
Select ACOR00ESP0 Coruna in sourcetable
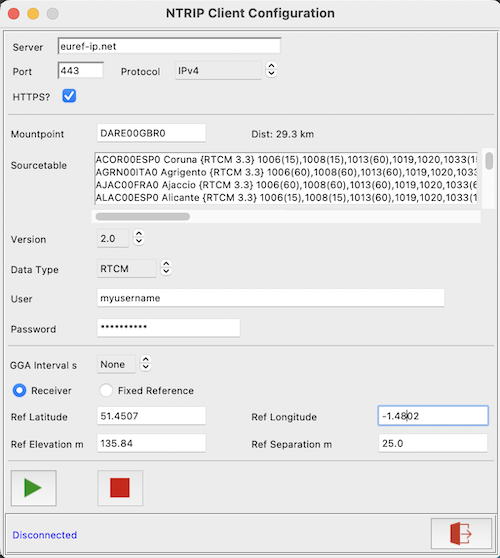[286, 159]
